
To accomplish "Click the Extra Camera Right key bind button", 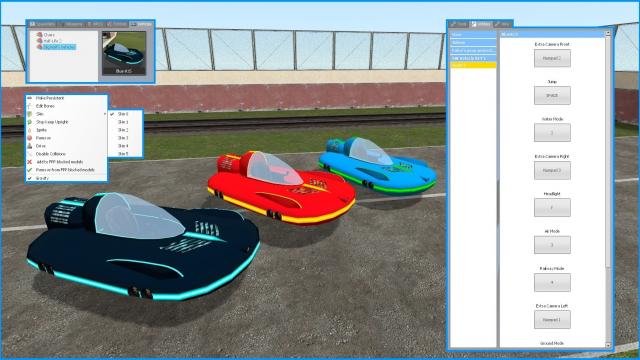I will coord(552,170).
